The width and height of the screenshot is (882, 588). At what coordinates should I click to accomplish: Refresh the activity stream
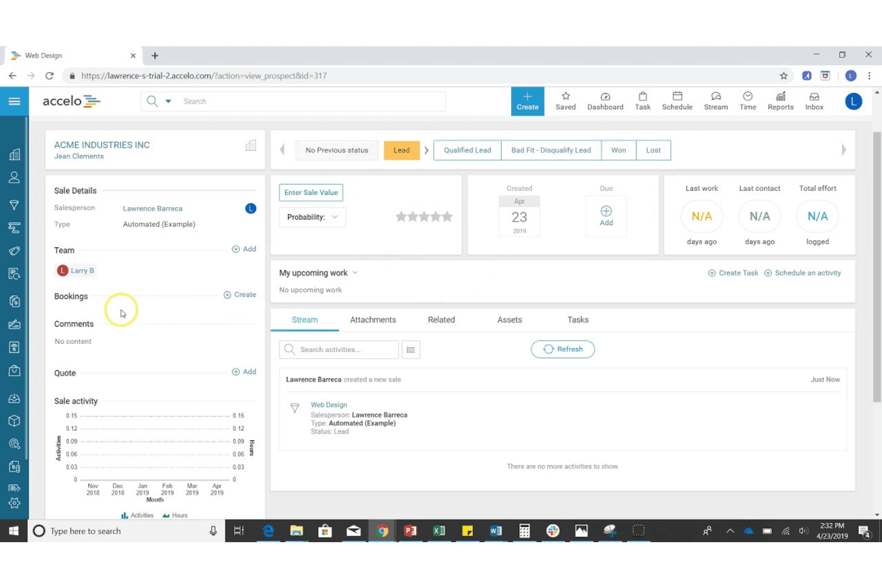(563, 349)
